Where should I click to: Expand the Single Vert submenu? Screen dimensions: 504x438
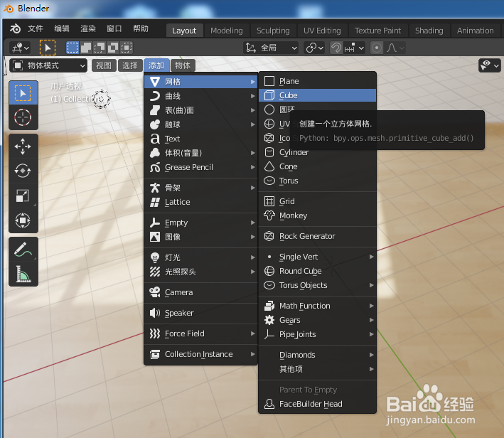[317, 257]
